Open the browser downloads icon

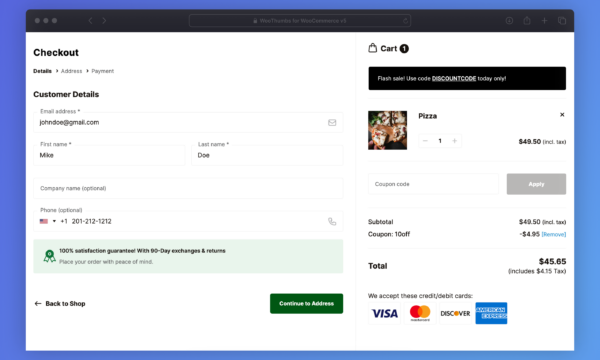509,21
